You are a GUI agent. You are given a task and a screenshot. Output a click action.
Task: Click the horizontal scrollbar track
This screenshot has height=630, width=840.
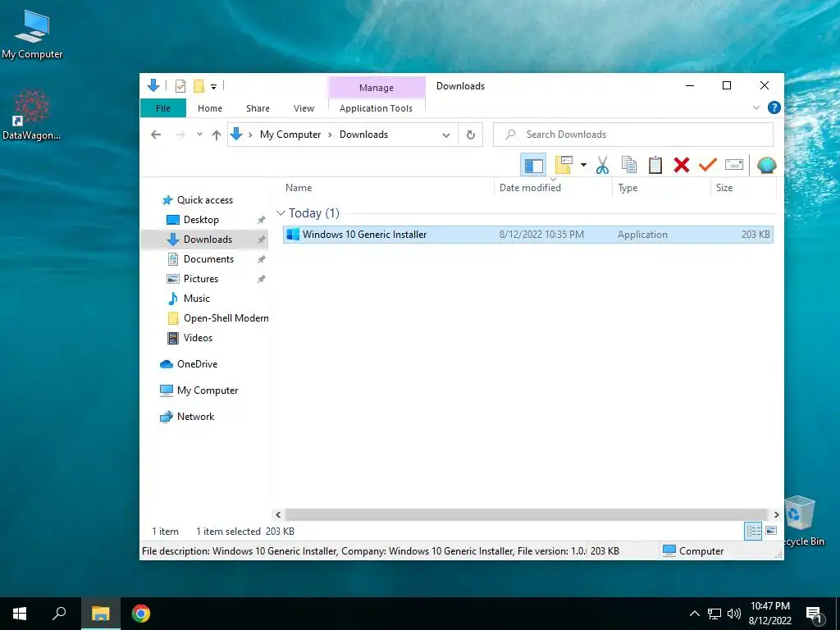click(527, 515)
